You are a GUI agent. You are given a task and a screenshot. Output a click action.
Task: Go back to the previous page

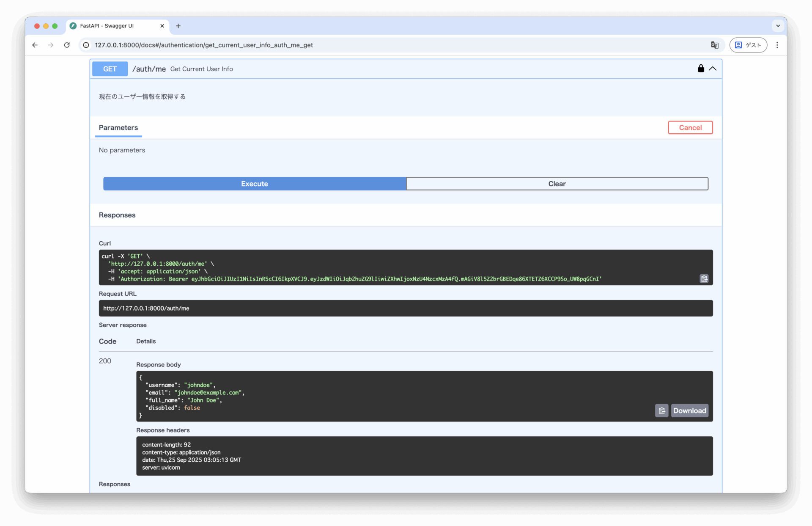coord(35,45)
